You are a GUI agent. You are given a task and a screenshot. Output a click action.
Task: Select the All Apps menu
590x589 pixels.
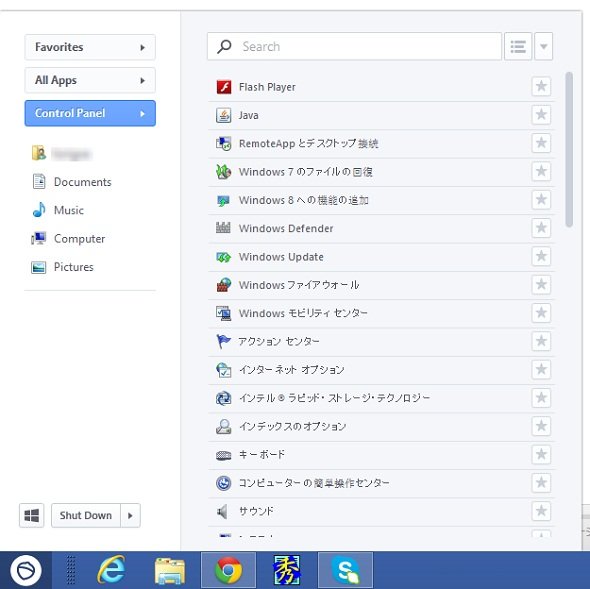[x=90, y=80]
